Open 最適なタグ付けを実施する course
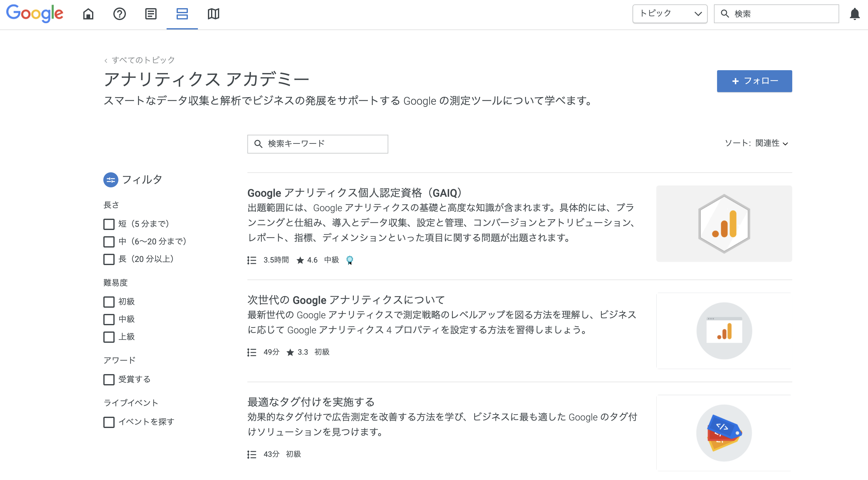This screenshot has height=480, width=868. [311, 402]
